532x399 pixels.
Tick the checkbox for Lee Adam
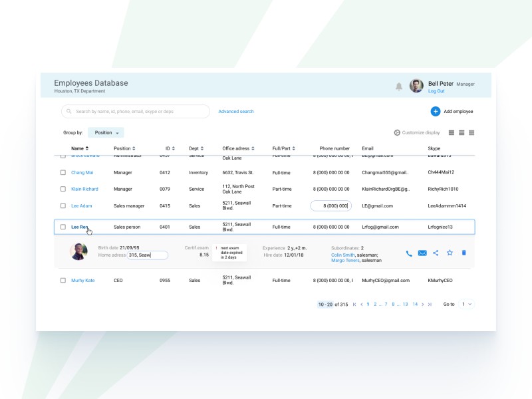pyautogui.click(x=63, y=205)
